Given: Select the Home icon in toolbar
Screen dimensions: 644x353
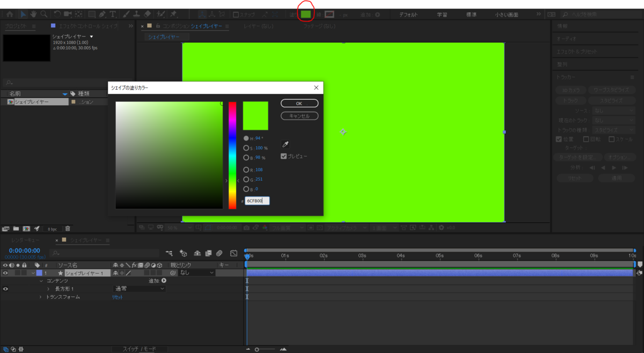Looking at the screenshot, I should coord(10,14).
